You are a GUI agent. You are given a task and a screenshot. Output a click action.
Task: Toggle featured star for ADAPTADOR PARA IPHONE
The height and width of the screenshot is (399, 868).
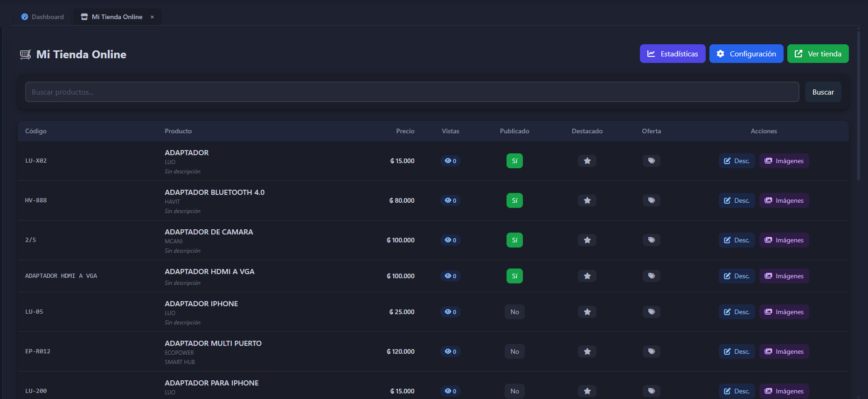pyautogui.click(x=587, y=391)
